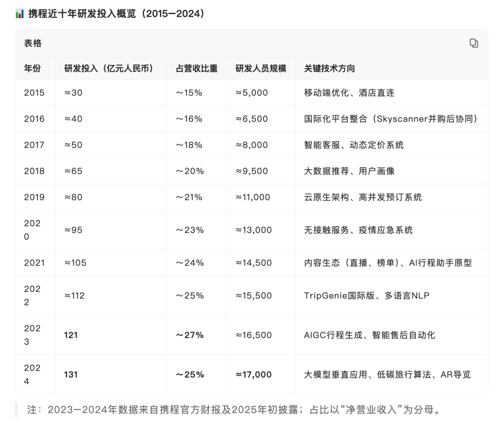Select the TripGenie国际版、多语言NLP cell

366,296
